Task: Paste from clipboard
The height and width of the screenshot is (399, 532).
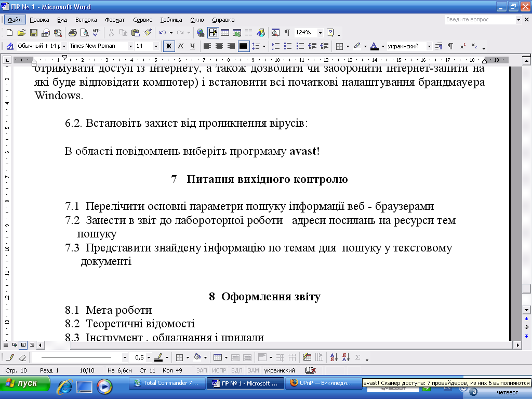Action: pos(135,33)
